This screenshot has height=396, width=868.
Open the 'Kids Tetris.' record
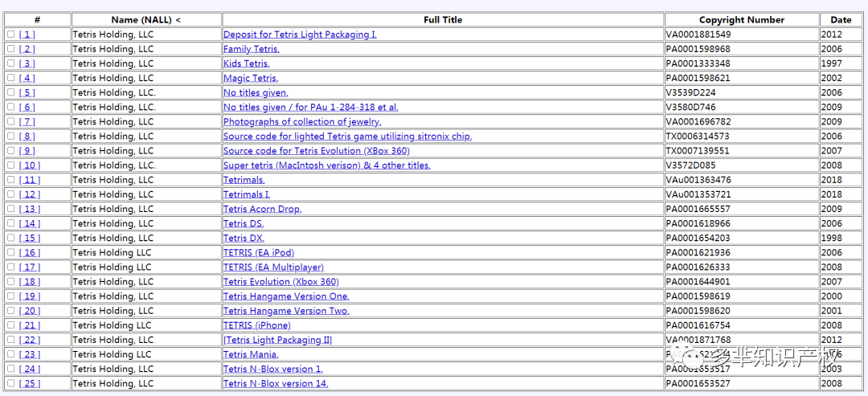(x=247, y=63)
